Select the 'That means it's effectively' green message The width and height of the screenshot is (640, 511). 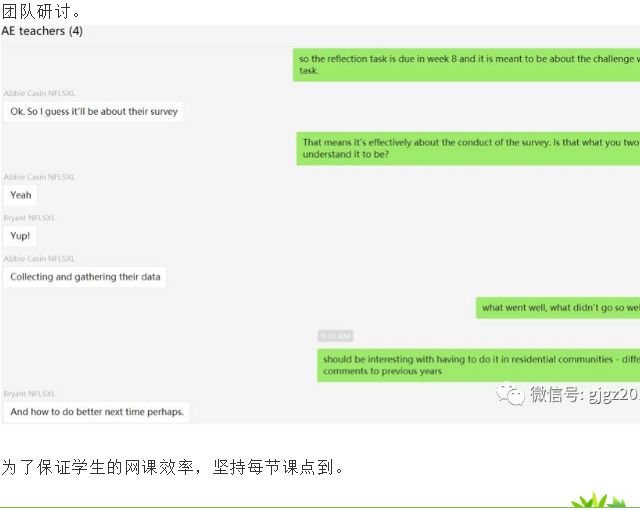468,149
